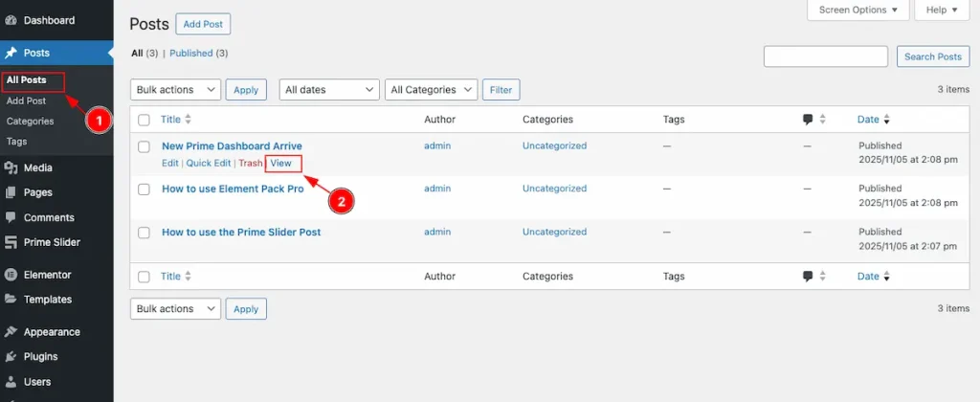Open Plugins via its plug icon
980x402 pixels.
click(11, 357)
